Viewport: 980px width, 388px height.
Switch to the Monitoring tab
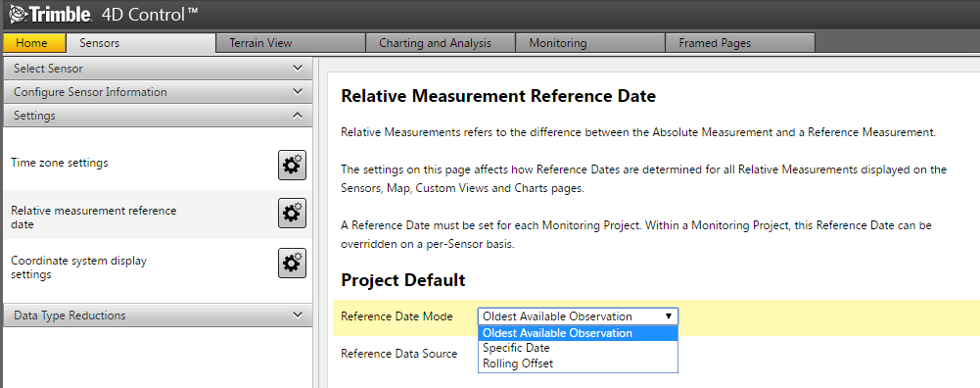tap(590, 43)
